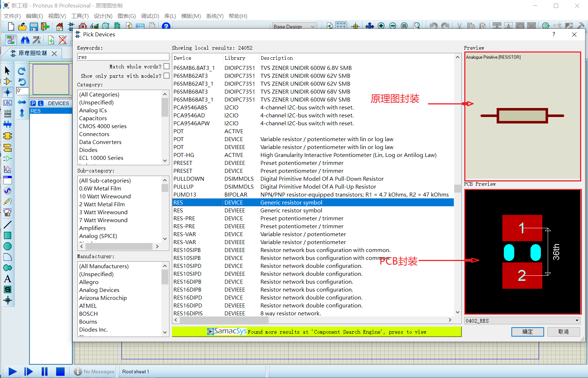Click the Sub-category list scroll-down arrow
This screenshot has height=378, width=588.
165,239
